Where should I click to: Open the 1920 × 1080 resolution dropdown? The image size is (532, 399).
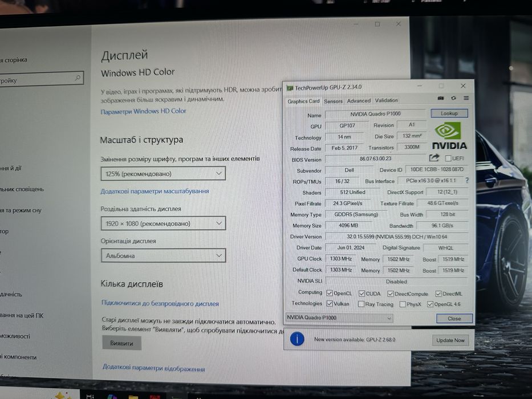click(x=163, y=223)
